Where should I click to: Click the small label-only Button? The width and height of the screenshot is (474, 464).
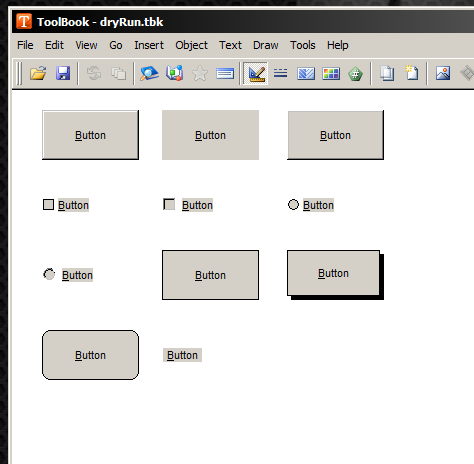(182, 355)
